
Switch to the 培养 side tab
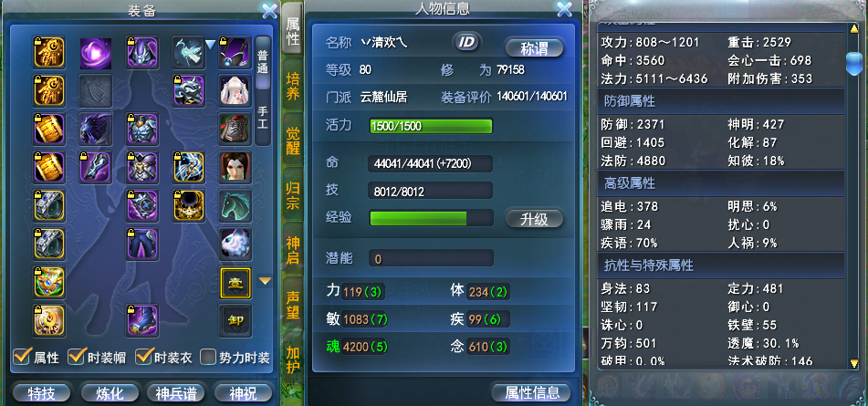click(x=292, y=87)
